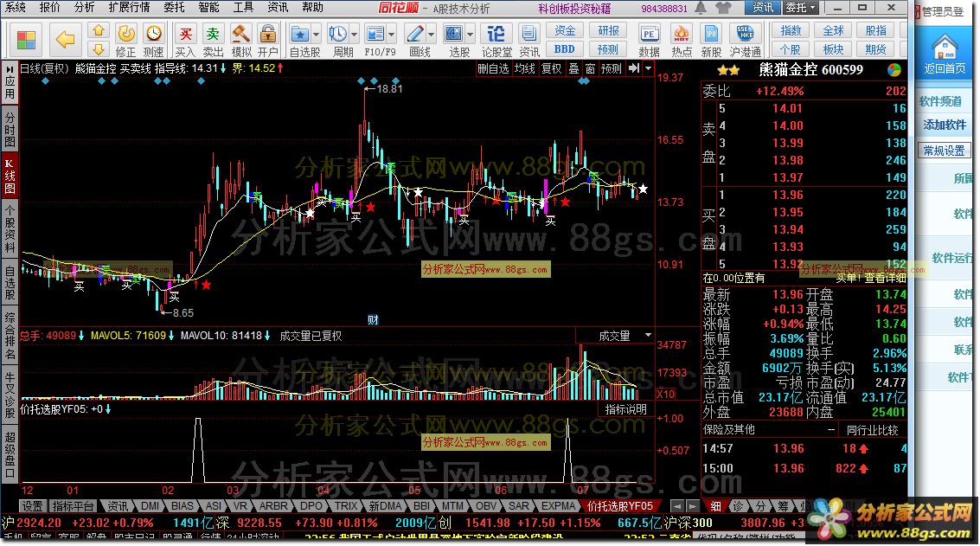Expand the 周期 period dropdown arrow

[x=355, y=35]
